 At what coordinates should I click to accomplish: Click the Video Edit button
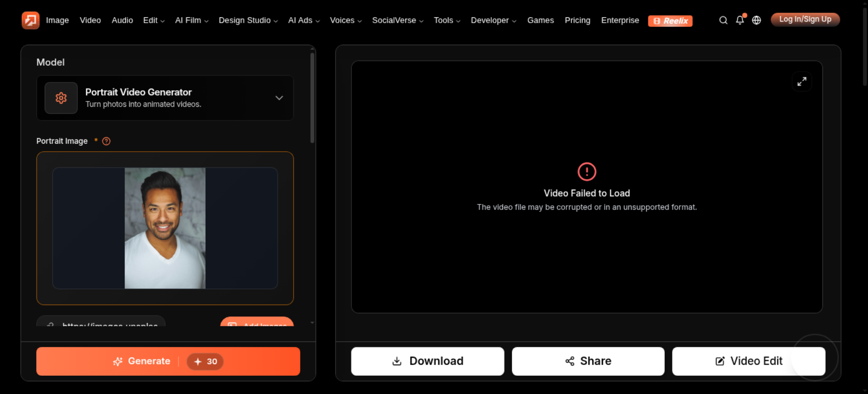coord(749,361)
